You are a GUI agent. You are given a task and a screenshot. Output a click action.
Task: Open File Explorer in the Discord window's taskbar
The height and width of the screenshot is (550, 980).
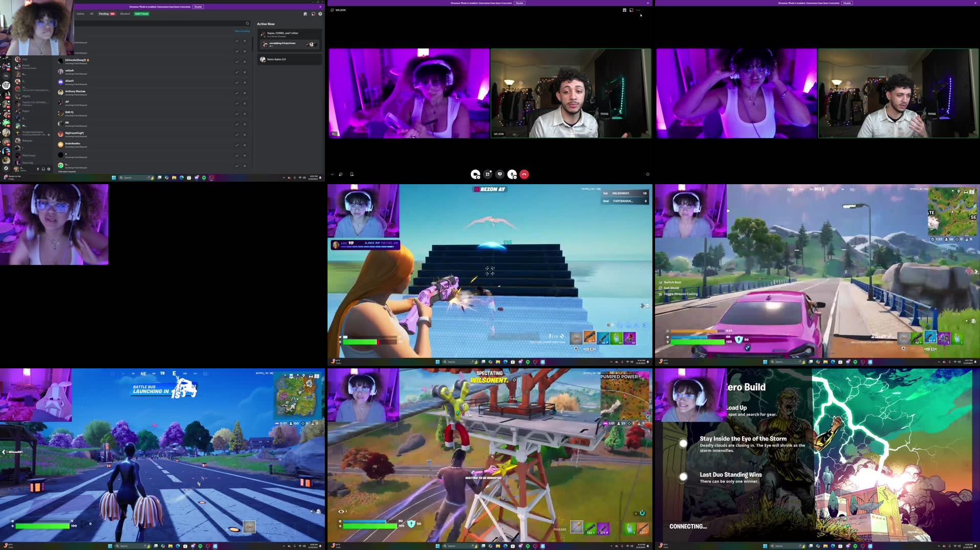(174, 178)
